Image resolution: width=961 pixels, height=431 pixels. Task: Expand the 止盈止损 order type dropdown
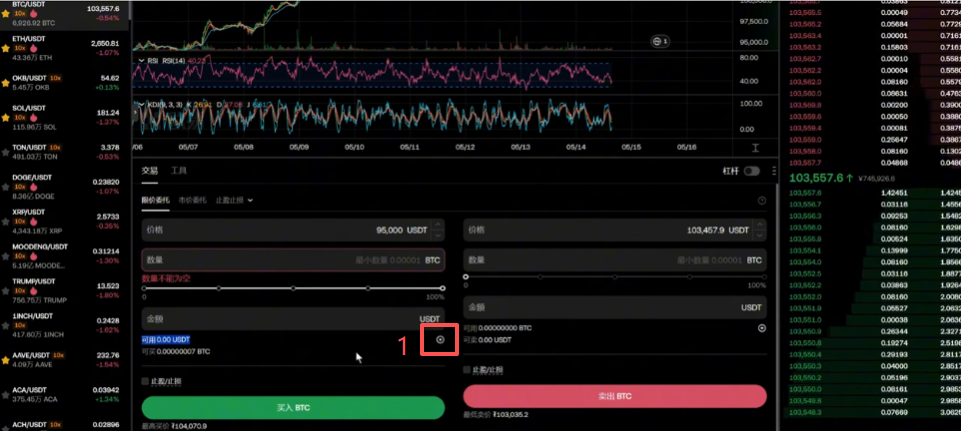coord(234,200)
